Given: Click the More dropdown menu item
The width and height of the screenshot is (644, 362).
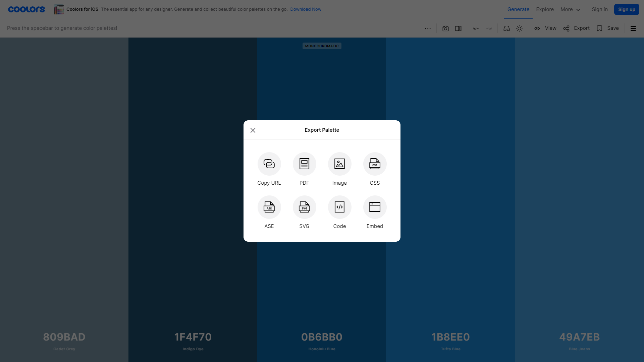Looking at the screenshot, I should pyautogui.click(x=570, y=9).
